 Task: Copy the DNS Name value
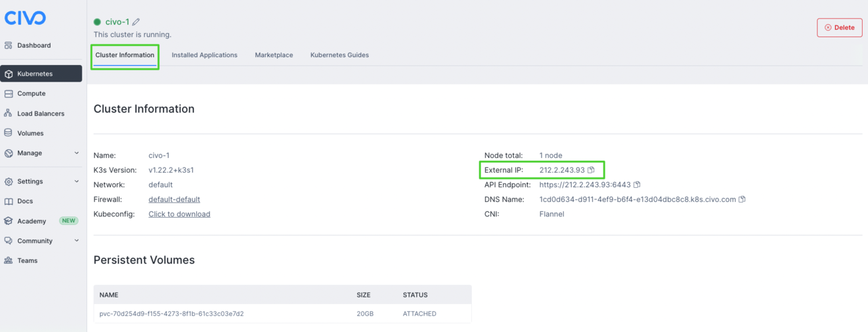[742, 199]
